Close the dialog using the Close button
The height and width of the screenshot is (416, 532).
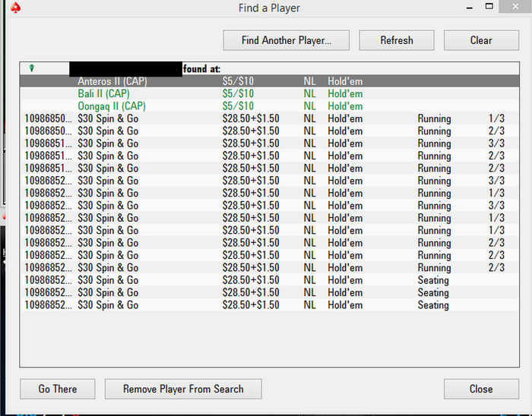[x=481, y=389]
